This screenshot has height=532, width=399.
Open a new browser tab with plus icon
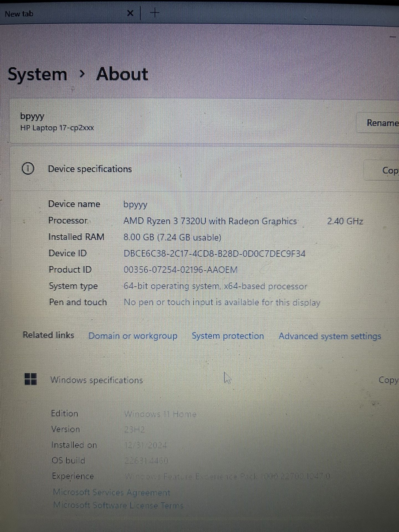pyautogui.click(x=155, y=12)
